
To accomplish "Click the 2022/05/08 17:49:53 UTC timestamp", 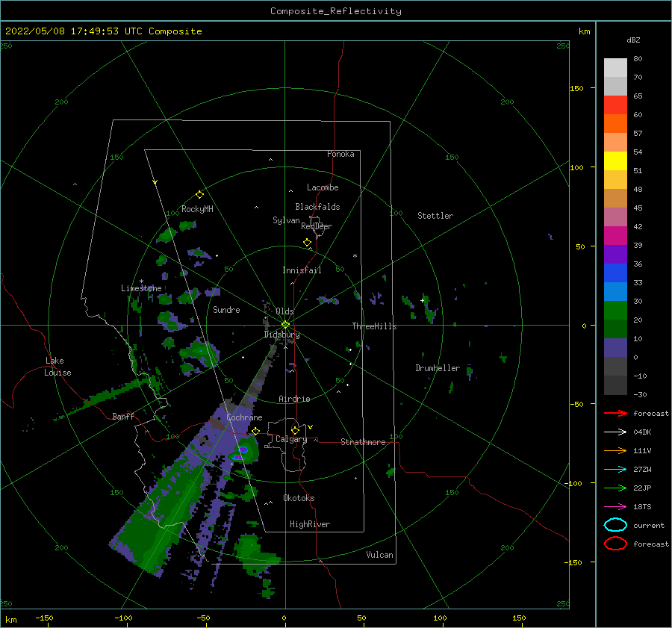I will (103, 31).
